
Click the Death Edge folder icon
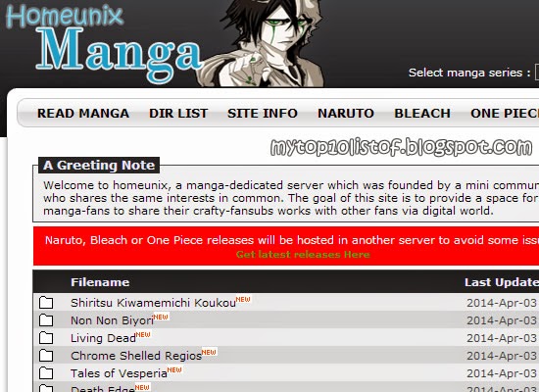[46, 388]
